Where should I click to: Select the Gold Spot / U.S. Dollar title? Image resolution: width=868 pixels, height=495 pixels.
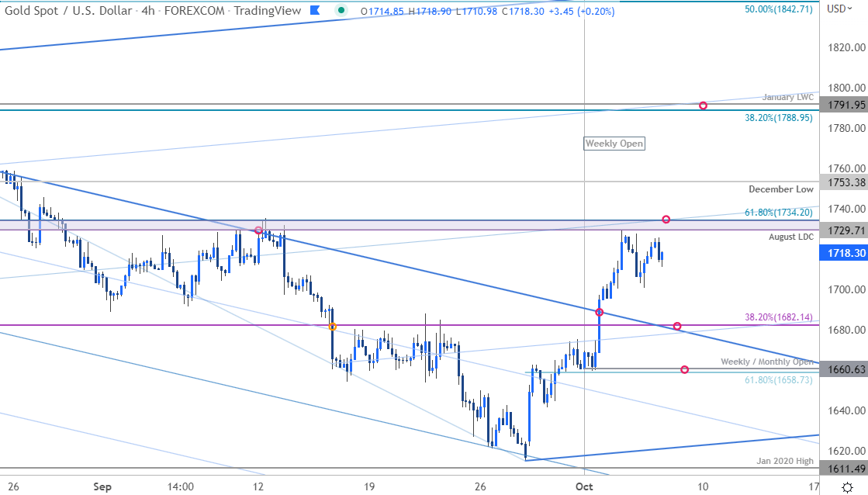(x=68, y=11)
